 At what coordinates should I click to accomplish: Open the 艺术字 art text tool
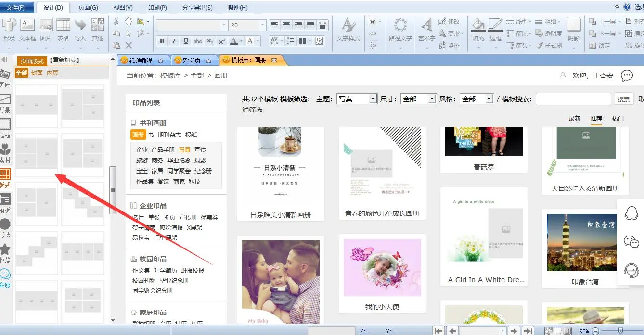(426, 25)
